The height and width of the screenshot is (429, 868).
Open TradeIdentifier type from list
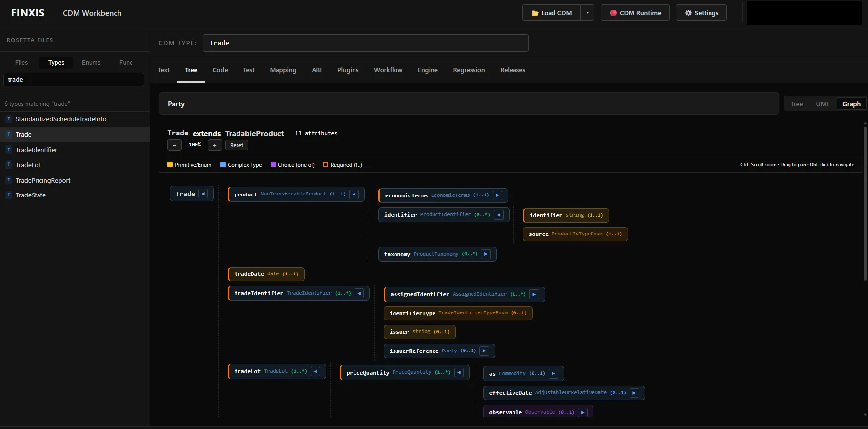(x=75, y=150)
